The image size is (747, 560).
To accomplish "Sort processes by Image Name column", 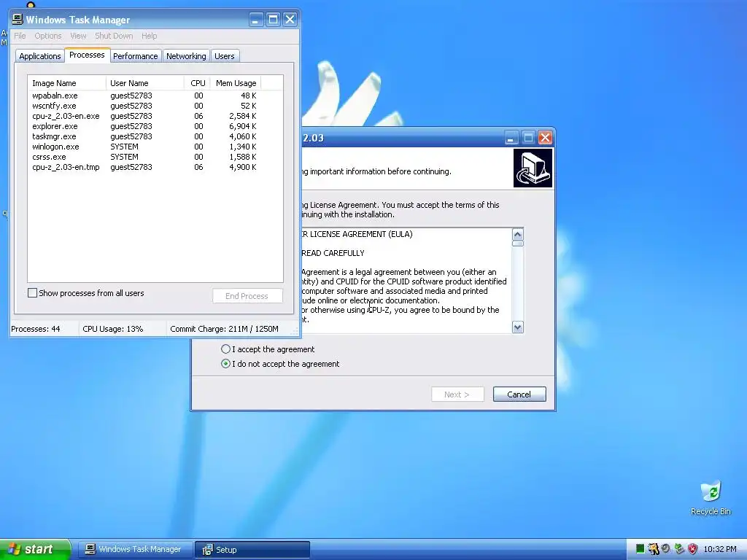I will [66, 83].
